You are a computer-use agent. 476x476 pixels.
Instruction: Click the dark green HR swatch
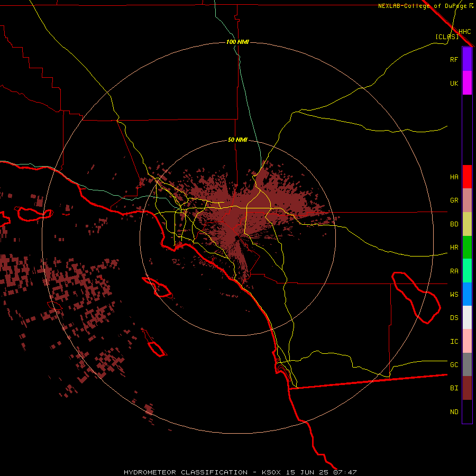[467, 248]
